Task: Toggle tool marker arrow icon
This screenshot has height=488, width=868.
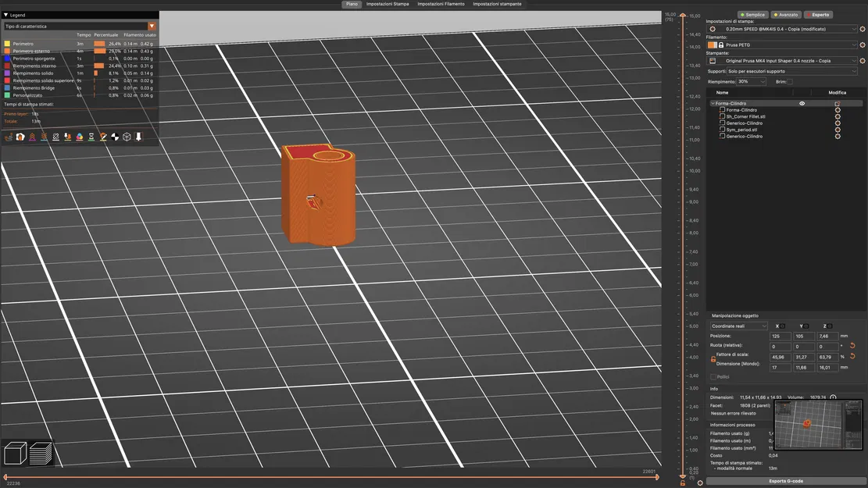Action: [138, 137]
